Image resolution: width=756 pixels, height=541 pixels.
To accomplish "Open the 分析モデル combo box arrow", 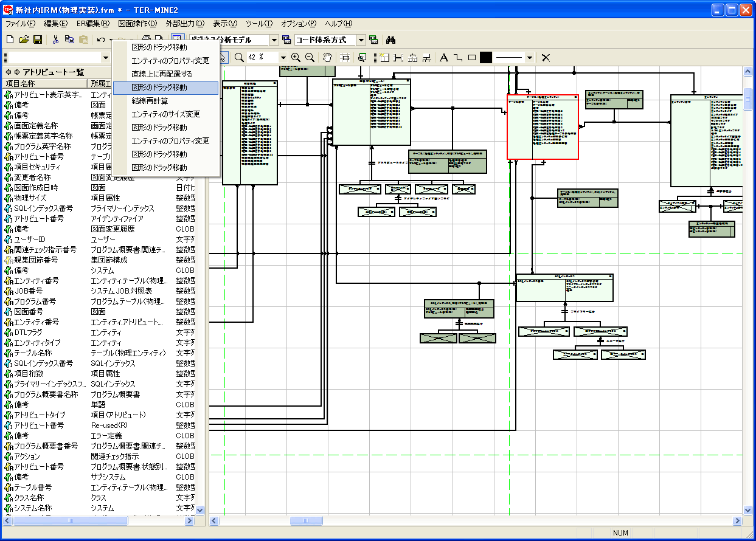I will click(x=274, y=40).
